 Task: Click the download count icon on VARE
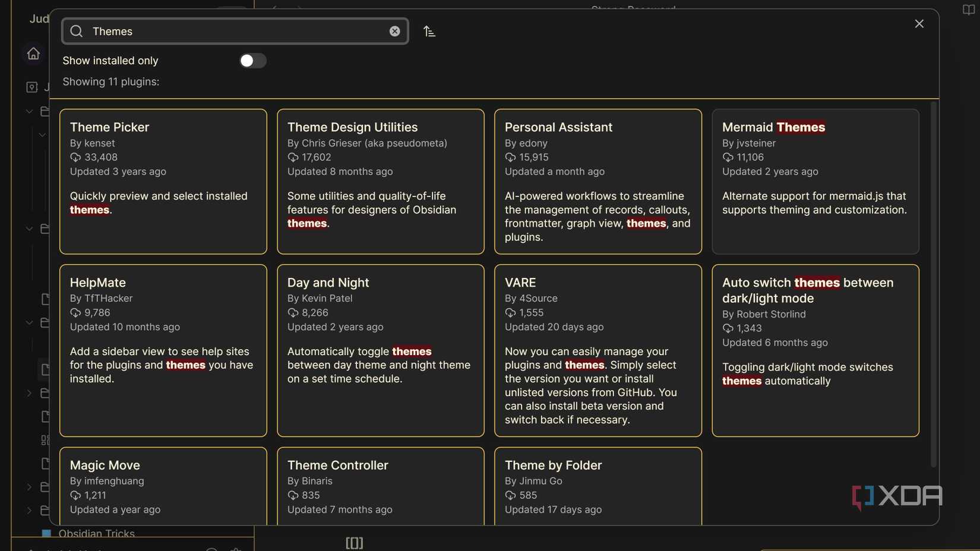tap(510, 313)
